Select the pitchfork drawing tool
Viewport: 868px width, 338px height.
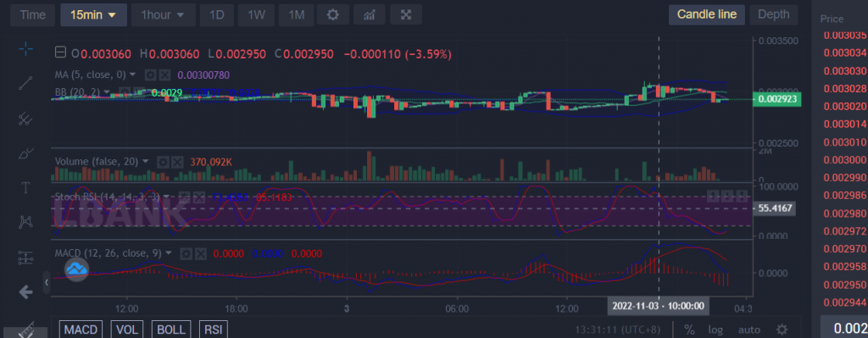pyautogui.click(x=25, y=118)
